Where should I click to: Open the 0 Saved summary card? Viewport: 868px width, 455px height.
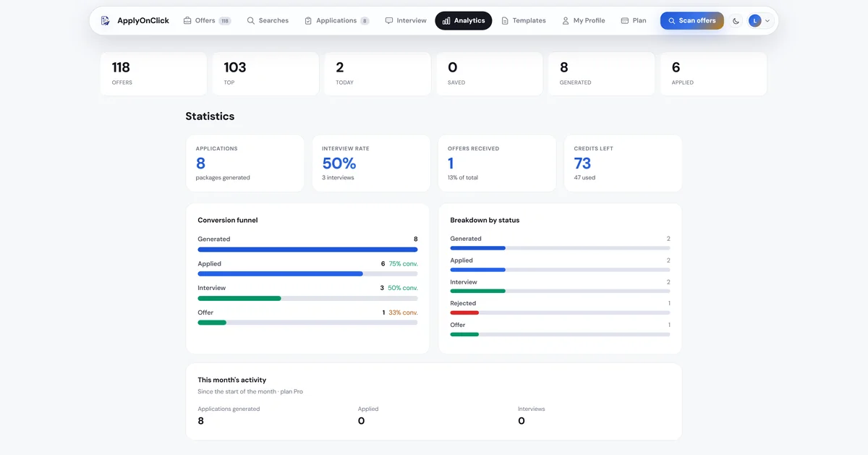(x=490, y=74)
